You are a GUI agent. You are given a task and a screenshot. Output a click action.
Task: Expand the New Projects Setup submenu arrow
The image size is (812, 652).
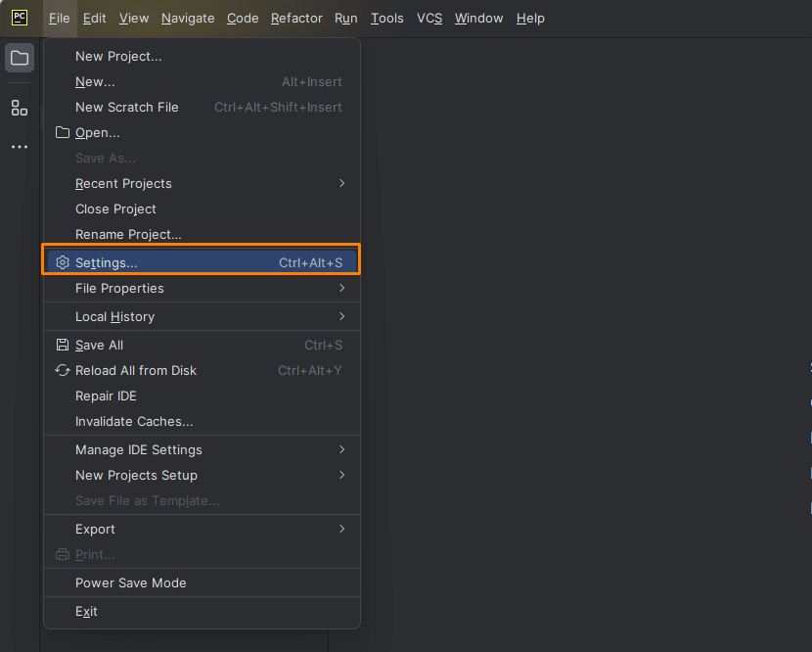coord(341,475)
